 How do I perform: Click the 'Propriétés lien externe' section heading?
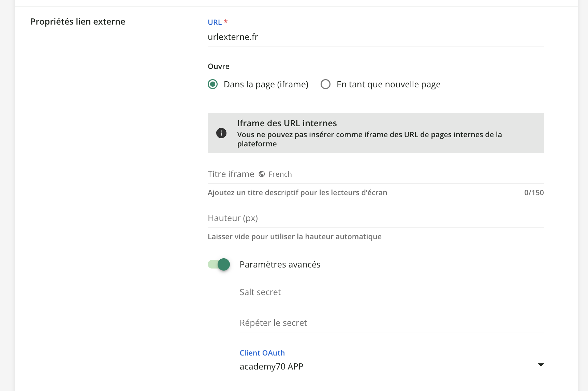(78, 21)
